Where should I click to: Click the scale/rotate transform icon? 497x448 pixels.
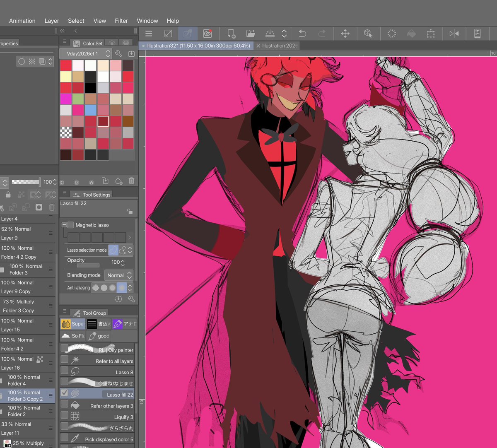point(431,34)
